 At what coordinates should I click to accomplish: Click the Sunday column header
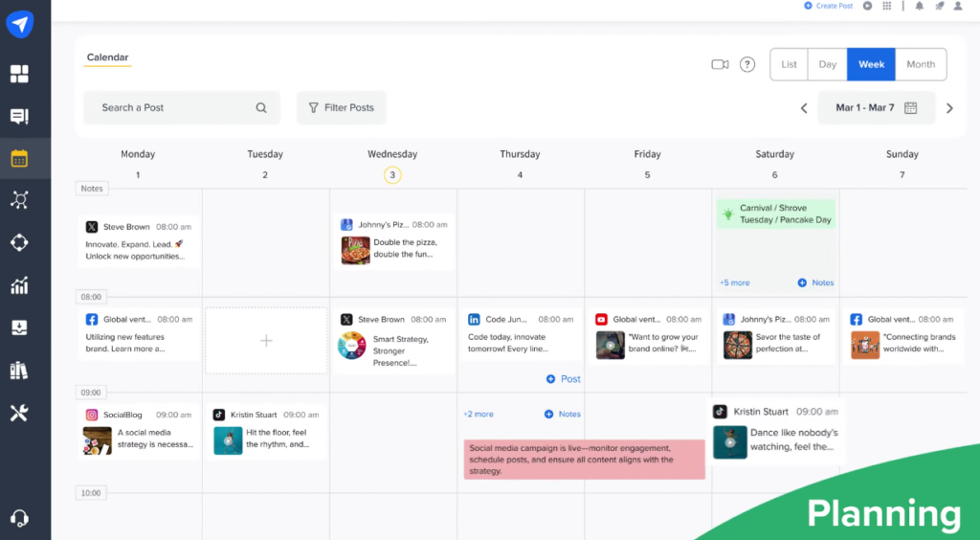pyautogui.click(x=902, y=154)
